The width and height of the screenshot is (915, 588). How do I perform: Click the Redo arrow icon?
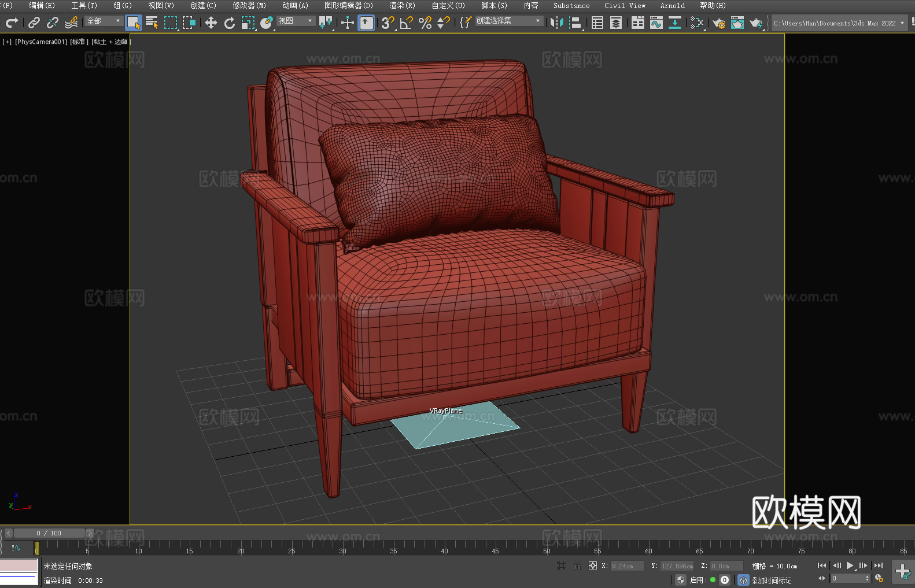(12, 23)
